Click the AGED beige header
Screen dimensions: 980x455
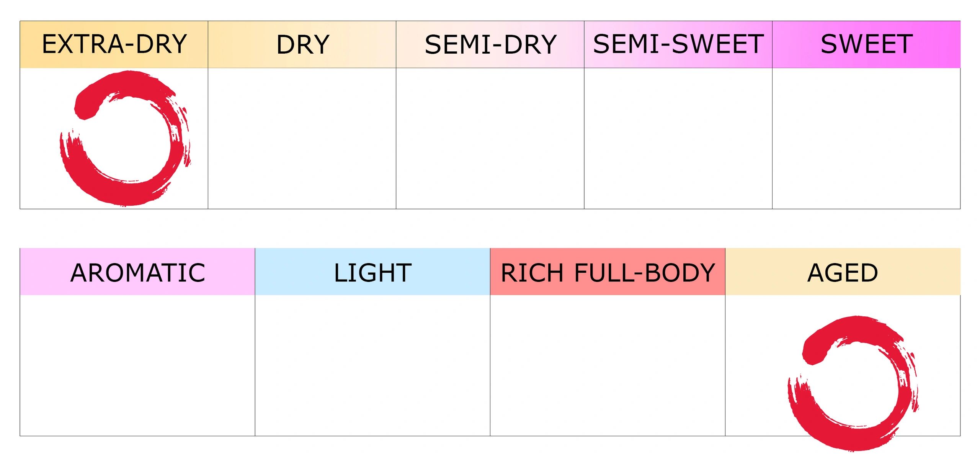tap(843, 272)
